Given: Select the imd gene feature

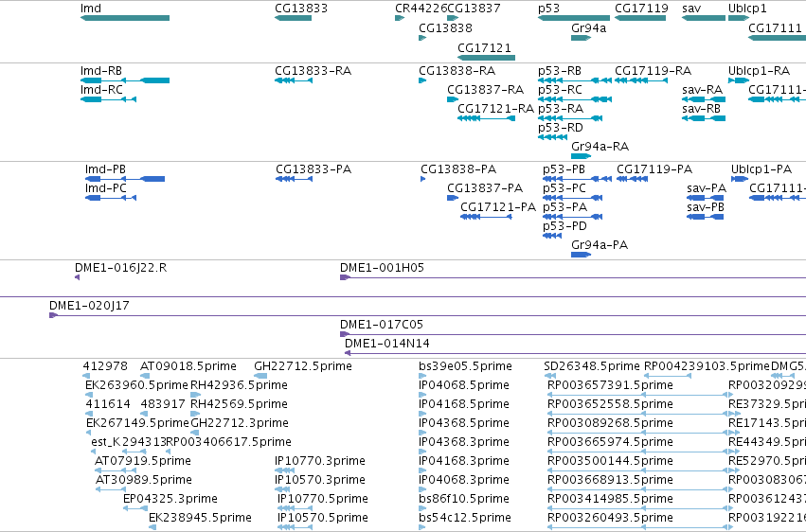Looking at the screenshot, I should tap(125, 18).
